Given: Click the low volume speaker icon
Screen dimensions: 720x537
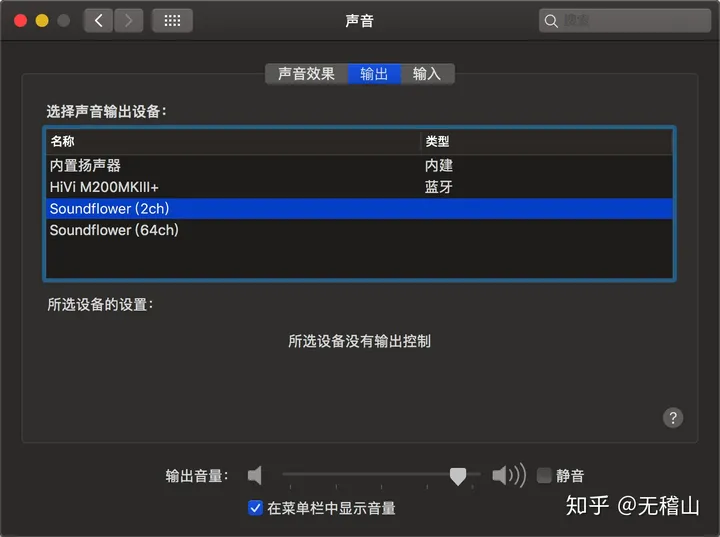Looking at the screenshot, I should [x=255, y=475].
